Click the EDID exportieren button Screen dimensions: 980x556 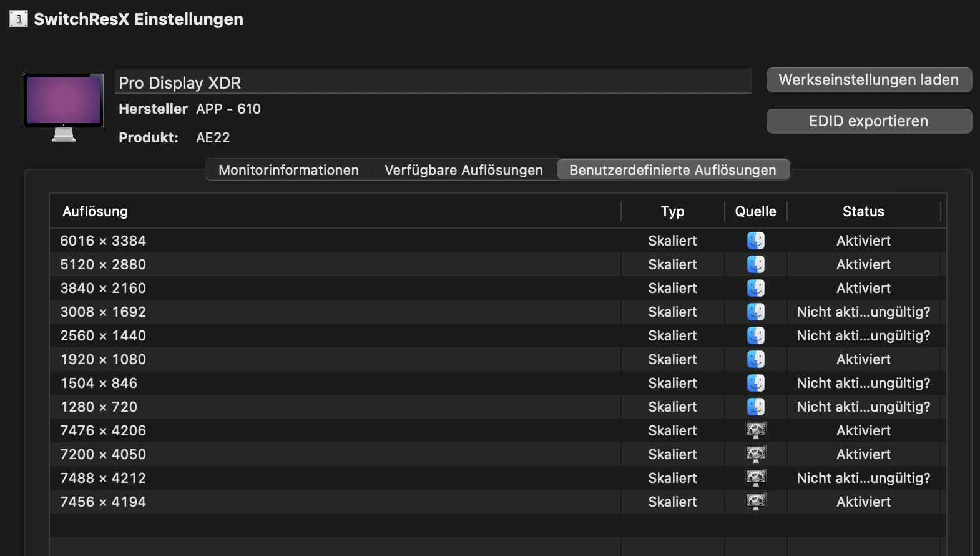[868, 121]
